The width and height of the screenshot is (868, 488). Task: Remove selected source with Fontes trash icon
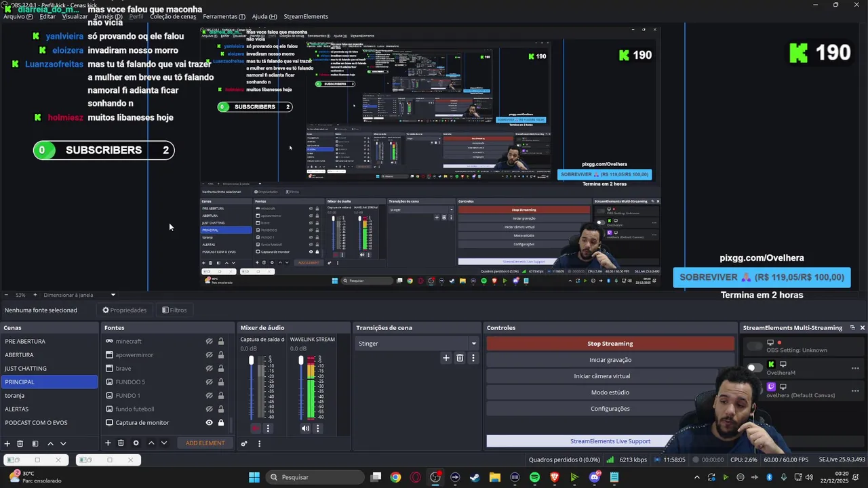121,443
